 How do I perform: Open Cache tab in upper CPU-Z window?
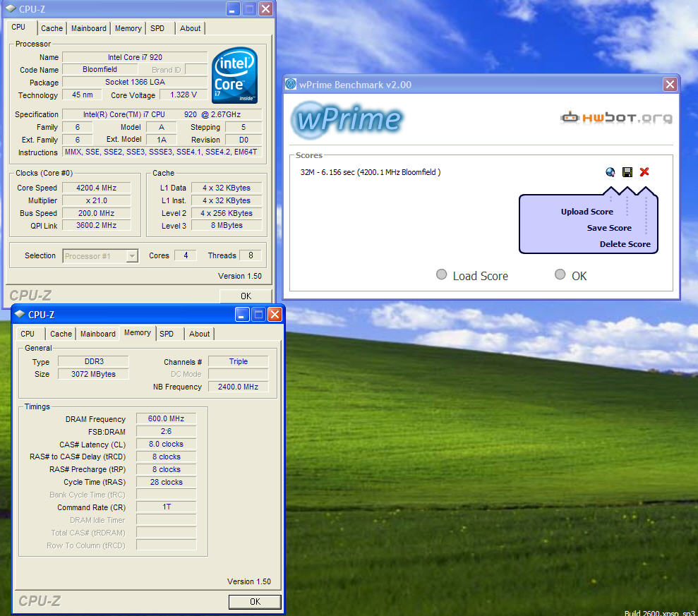pyautogui.click(x=52, y=28)
